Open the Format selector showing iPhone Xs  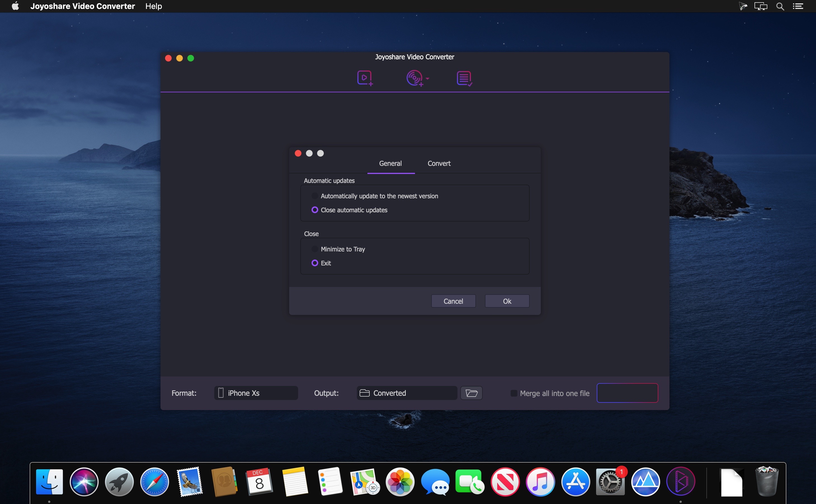pyautogui.click(x=256, y=393)
